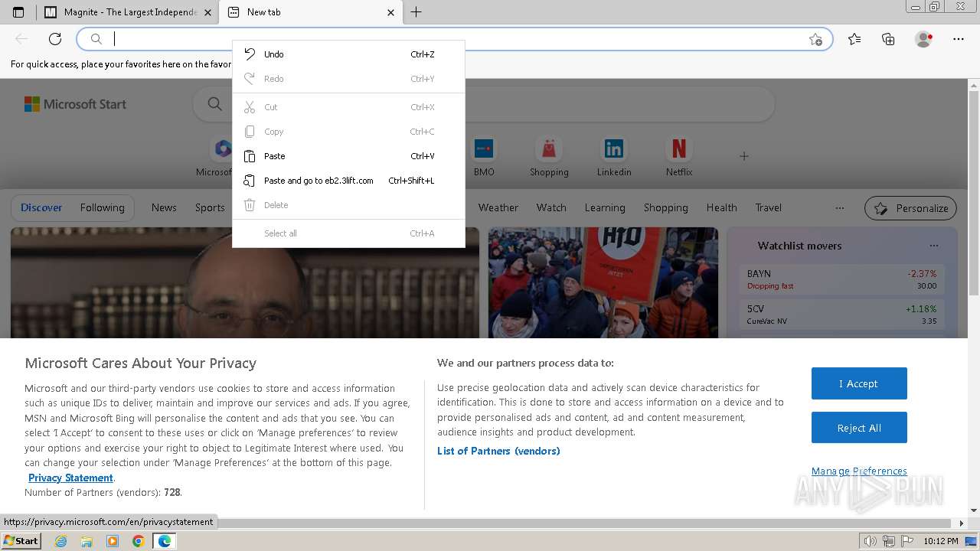The image size is (980, 551).
Task: Select the Following feed tab
Action: [102, 207]
